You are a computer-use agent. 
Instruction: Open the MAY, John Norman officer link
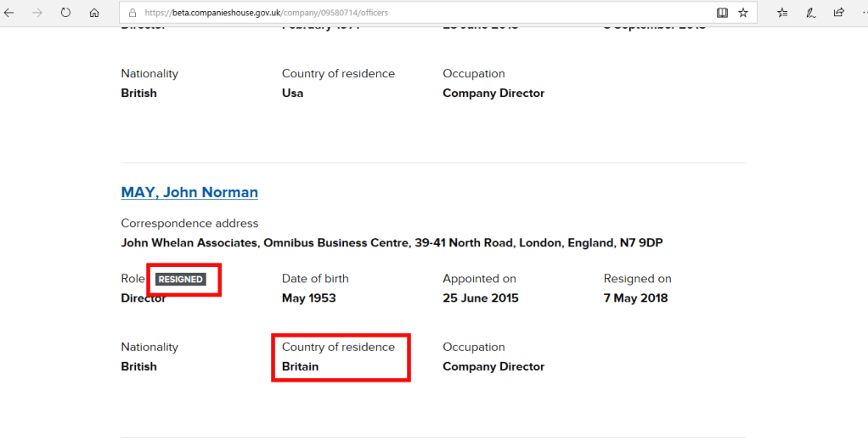(189, 192)
